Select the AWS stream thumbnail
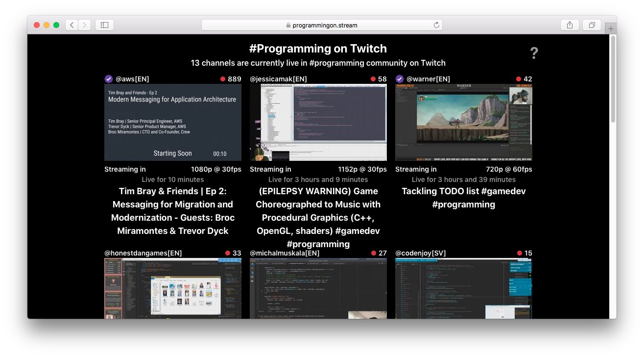 172,122
